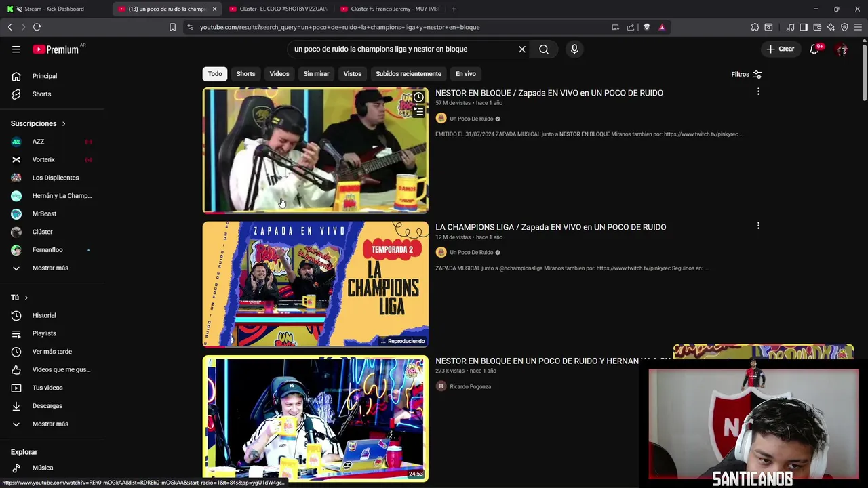Open the Brave Shields lion icon
Image resolution: width=868 pixels, height=488 pixels.
[x=646, y=27]
